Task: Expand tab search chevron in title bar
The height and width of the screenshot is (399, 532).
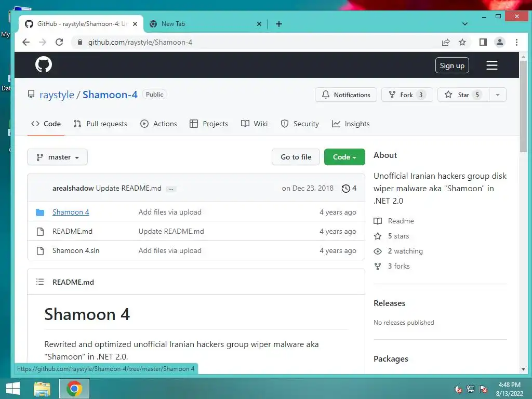Action: click(x=465, y=24)
